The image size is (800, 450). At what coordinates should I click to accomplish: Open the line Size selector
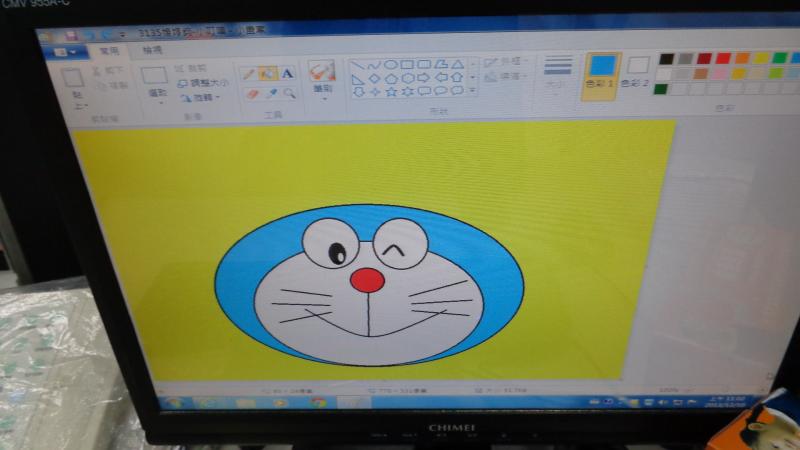(557, 73)
